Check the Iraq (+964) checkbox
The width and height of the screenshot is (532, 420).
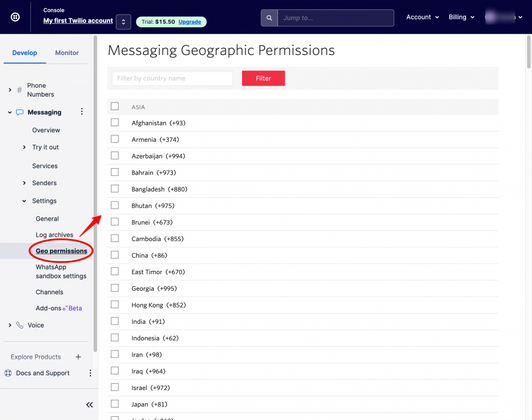tap(115, 371)
